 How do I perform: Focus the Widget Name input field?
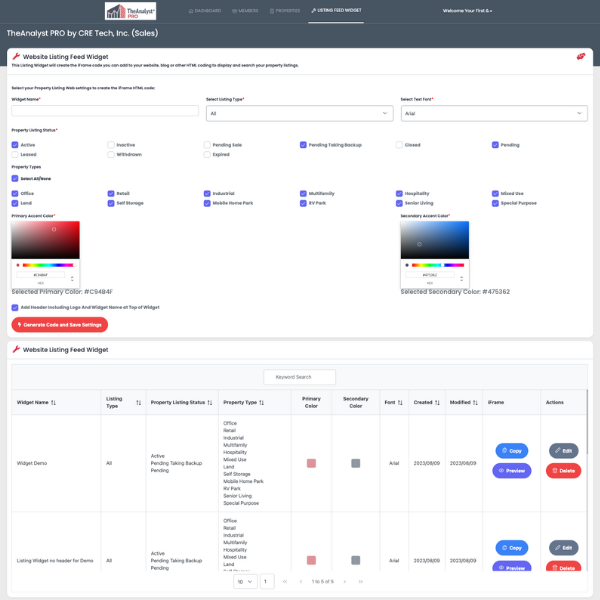(x=105, y=111)
